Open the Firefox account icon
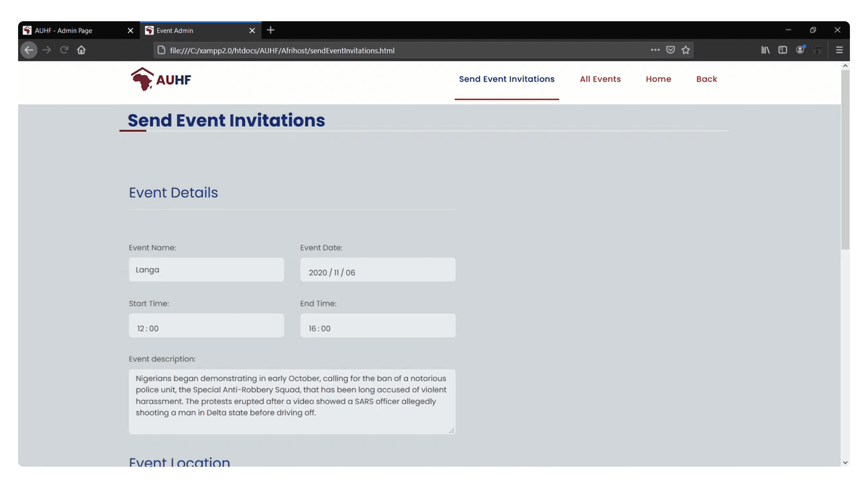The image size is (868, 488). [800, 50]
